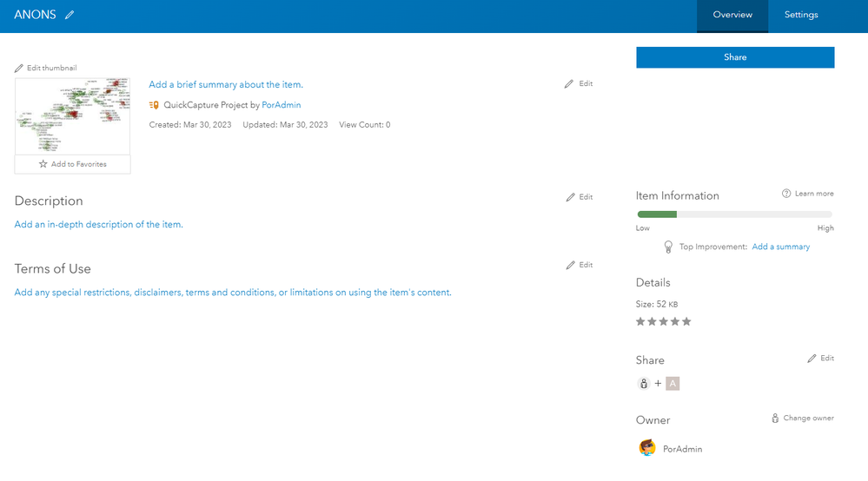This screenshot has height=481, width=868.
Task: Click the Learn more question mark icon
Action: [x=786, y=194]
